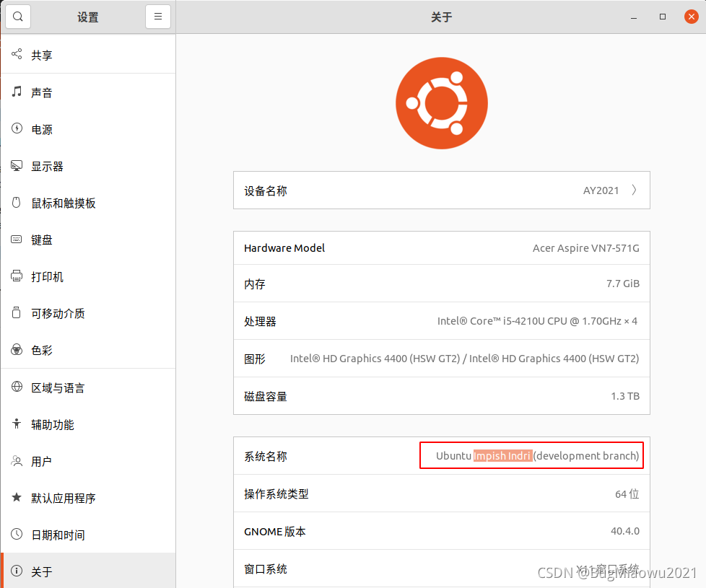
Task: Click the Sound music note icon
Action: (17, 92)
